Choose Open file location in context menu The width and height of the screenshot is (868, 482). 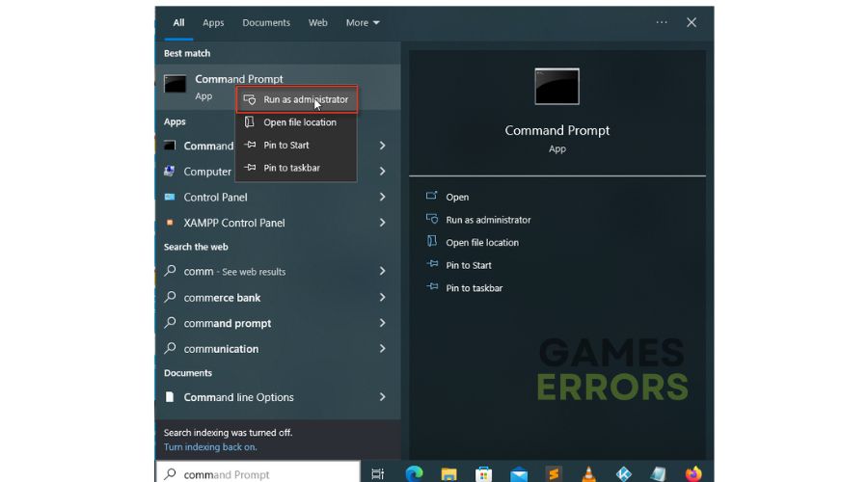click(x=297, y=122)
